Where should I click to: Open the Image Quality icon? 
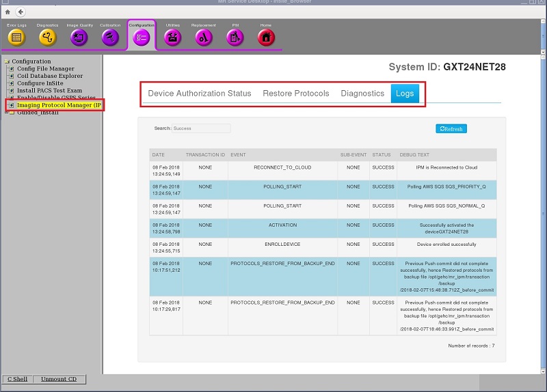79,38
